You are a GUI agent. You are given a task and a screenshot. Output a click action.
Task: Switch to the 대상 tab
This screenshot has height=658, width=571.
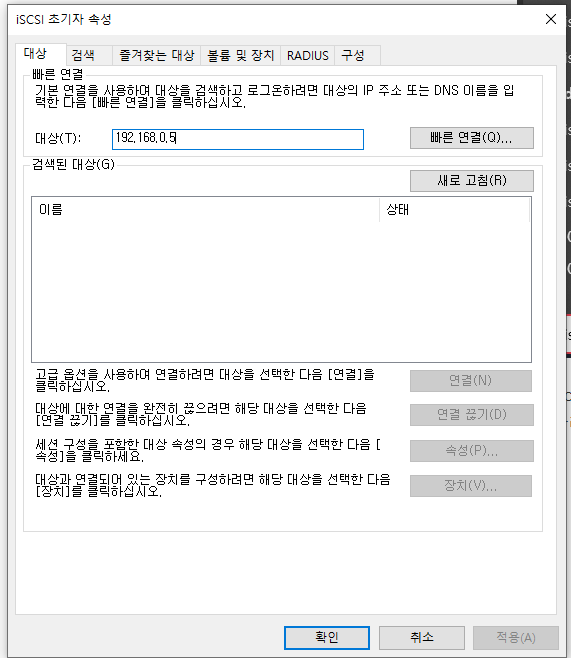point(41,54)
